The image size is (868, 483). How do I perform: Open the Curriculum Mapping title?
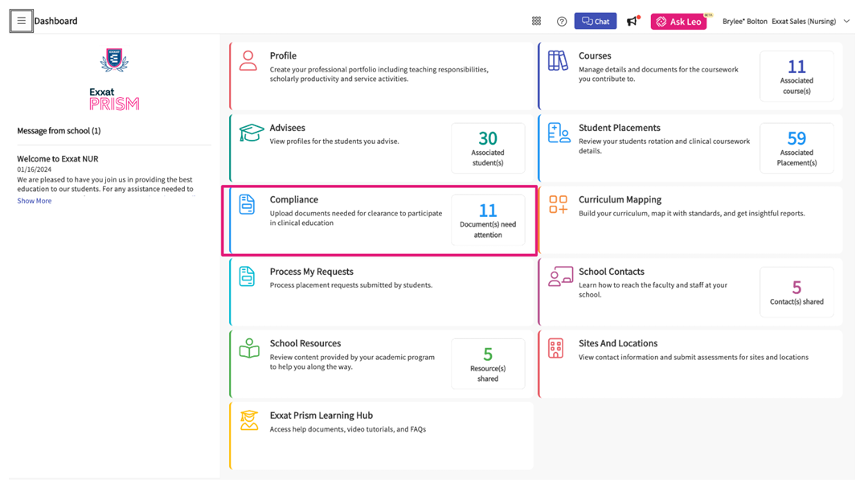620,200
